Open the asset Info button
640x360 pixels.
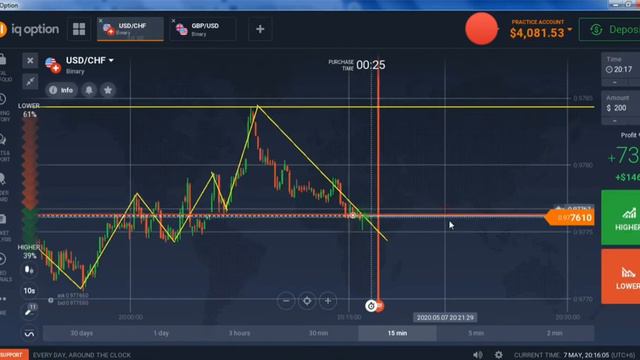click(x=61, y=90)
